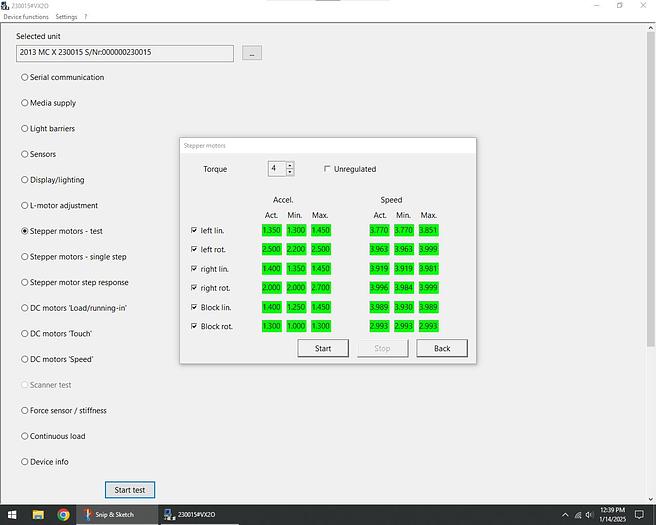Increase Torque using the up stepper arrow
Viewport: 656px width, 525px height.
click(x=290, y=165)
